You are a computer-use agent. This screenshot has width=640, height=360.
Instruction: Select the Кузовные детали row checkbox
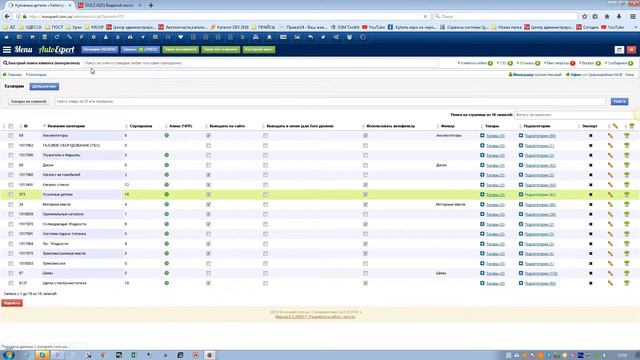pos(11,195)
